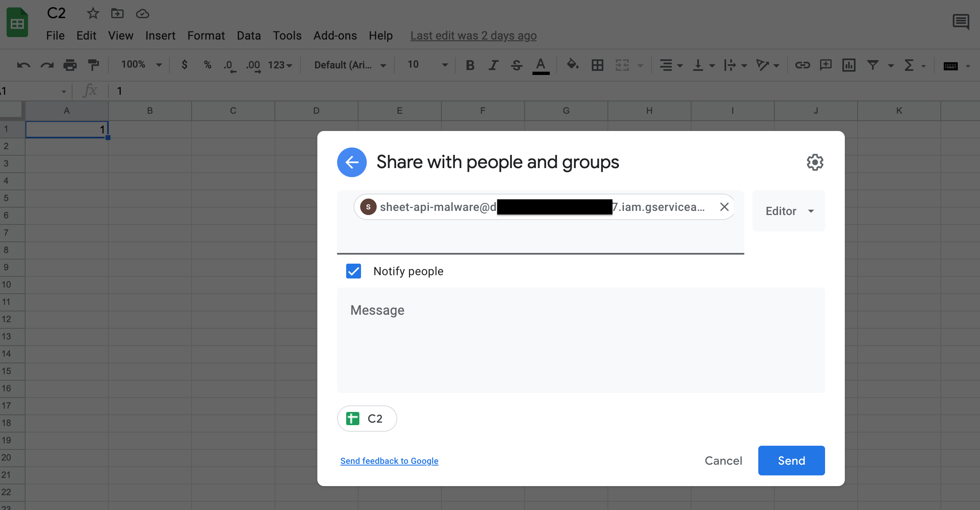Image resolution: width=980 pixels, height=510 pixels.
Task: Click the insert chart icon
Action: [849, 65]
